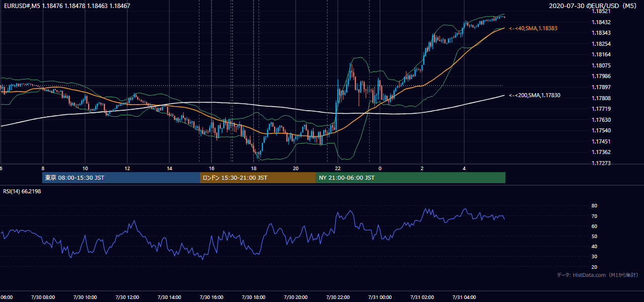The height and width of the screenshot is (302, 644).
Task: Click the 7/30 20:00 bottom time label
Action: coord(296,297)
